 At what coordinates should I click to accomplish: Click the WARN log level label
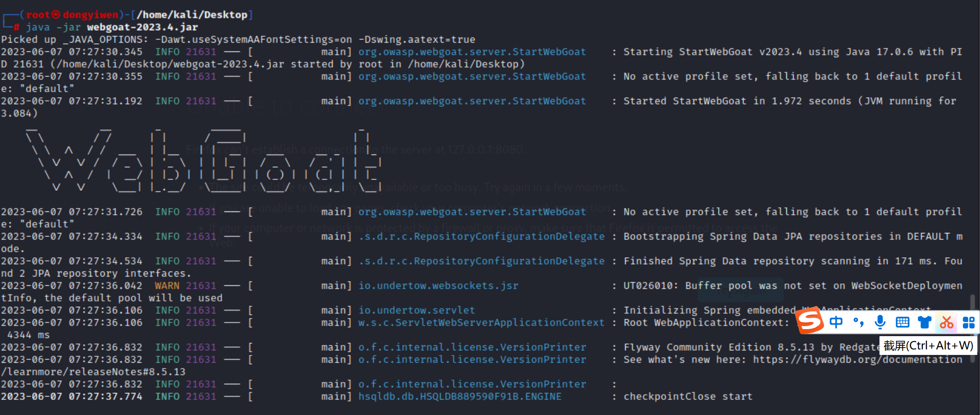[x=167, y=286]
